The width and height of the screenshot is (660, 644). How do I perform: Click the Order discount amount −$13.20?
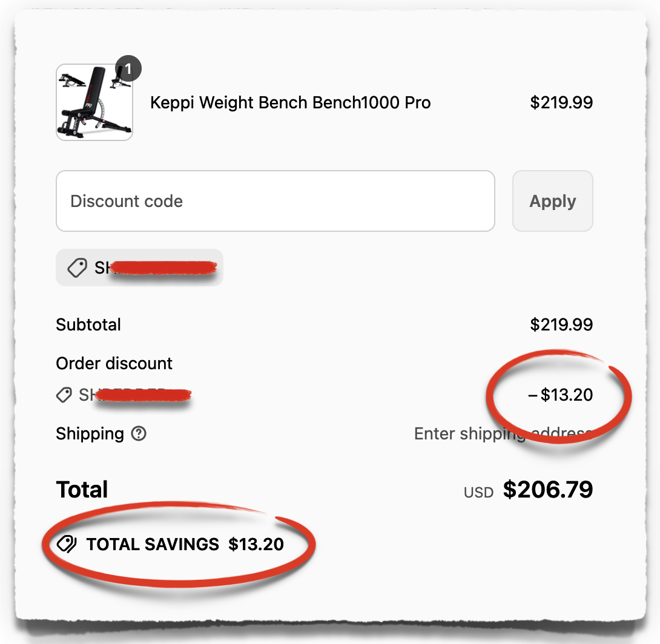click(x=559, y=395)
